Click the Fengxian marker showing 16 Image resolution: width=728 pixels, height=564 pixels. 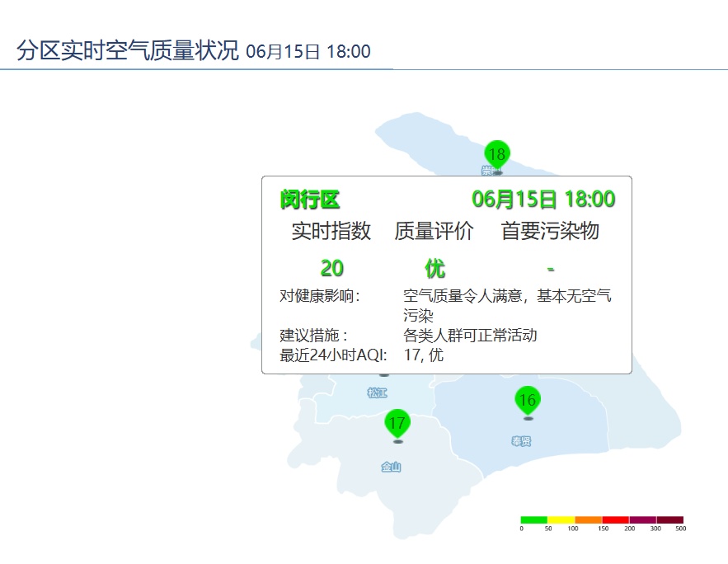528,401
